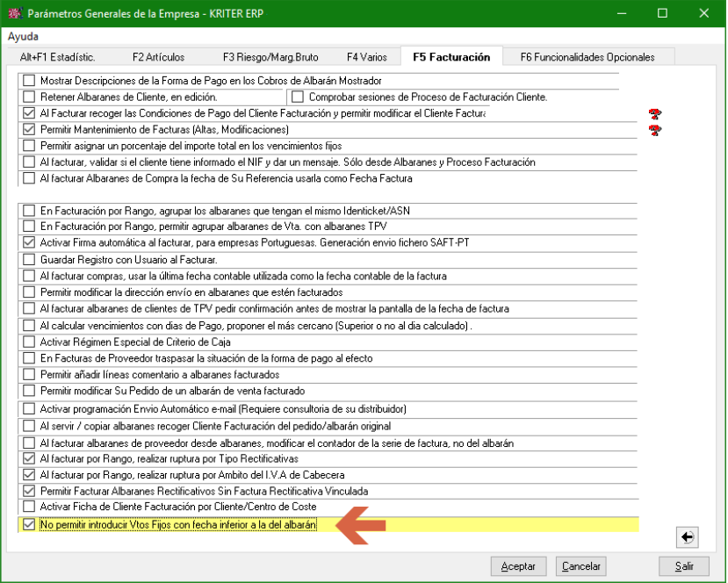Enable Permitir asignar un porcentaje del importe total
Screen dimensions: 728x583
(29, 146)
